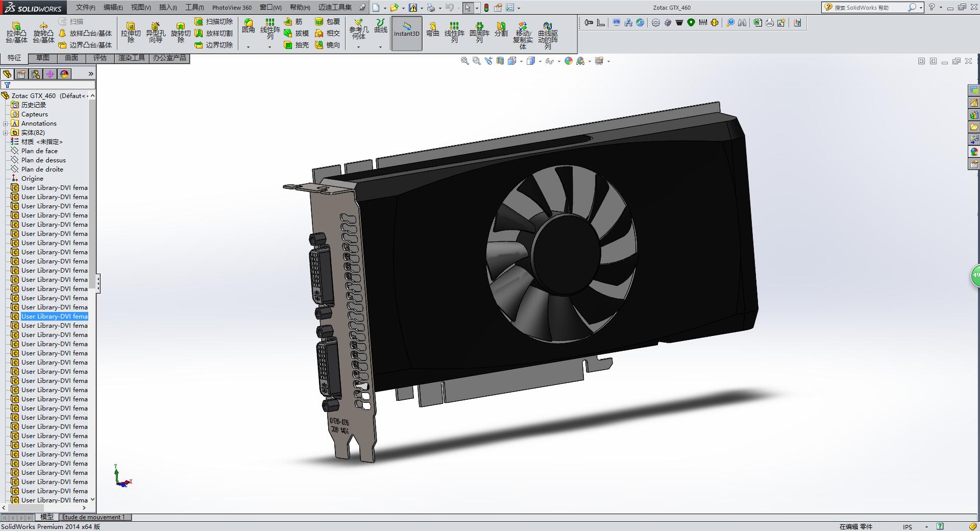Choose the 放样凸台/基体 loft boss tool
Image resolution: width=980 pixels, height=531 pixels.
click(85, 33)
